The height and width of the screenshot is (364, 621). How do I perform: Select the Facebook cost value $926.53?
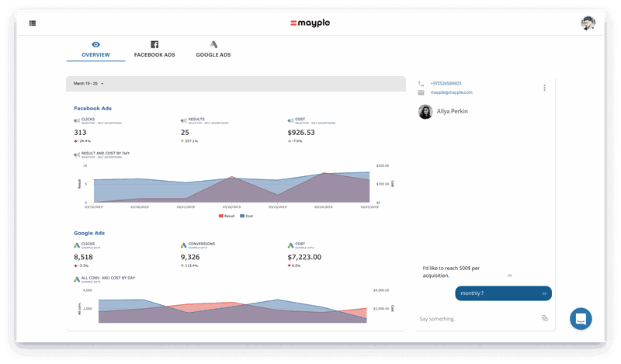coord(301,133)
